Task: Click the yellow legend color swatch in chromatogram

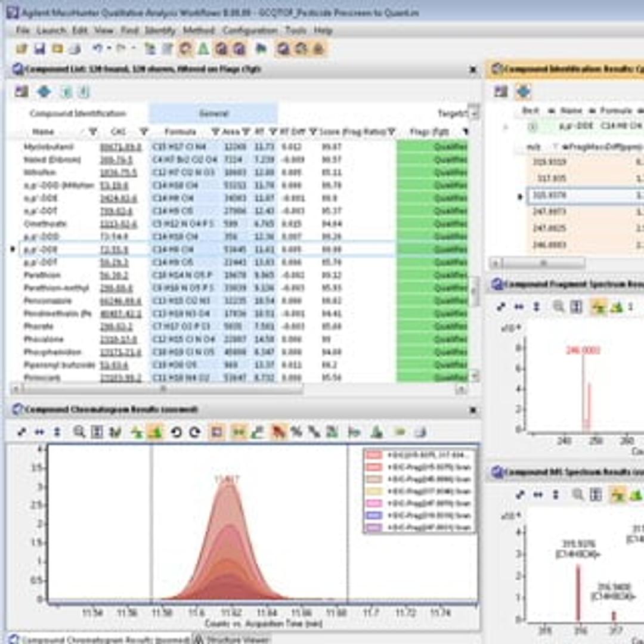Action: click(x=374, y=491)
